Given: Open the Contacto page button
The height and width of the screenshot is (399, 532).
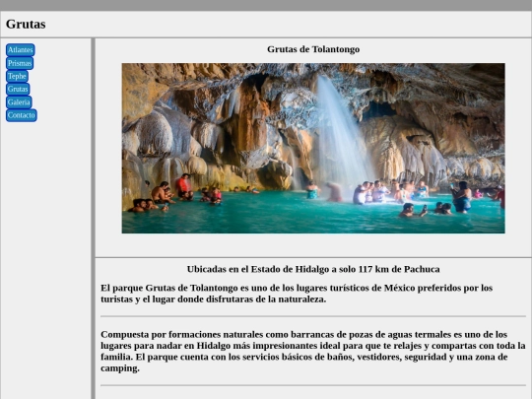Looking at the screenshot, I should point(22,115).
